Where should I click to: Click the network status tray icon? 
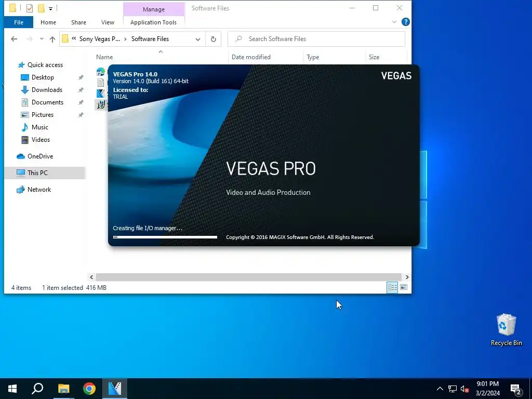coord(453,389)
